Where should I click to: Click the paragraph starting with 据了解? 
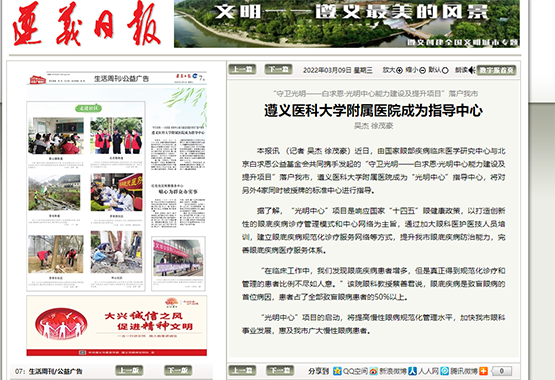373,230
